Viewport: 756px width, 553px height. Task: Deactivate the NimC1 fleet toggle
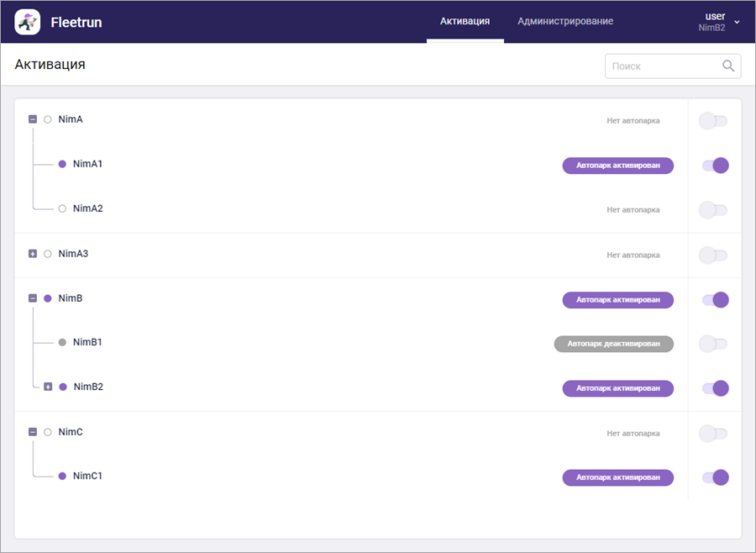716,477
